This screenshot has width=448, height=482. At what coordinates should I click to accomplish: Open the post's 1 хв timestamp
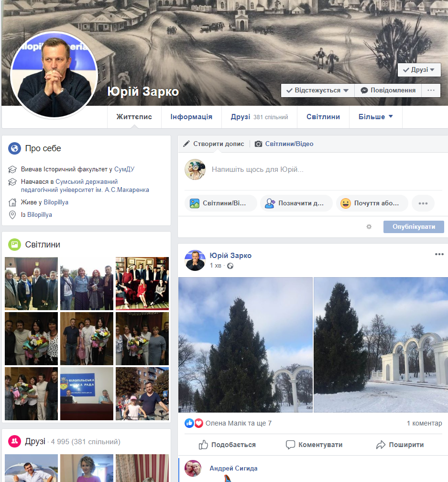(x=216, y=266)
